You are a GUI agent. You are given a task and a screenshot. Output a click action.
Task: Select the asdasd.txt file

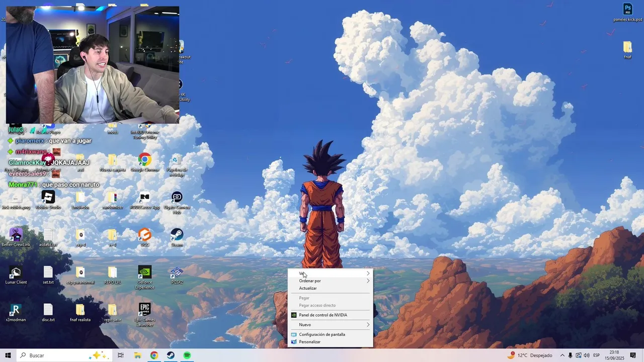pos(48,237)
